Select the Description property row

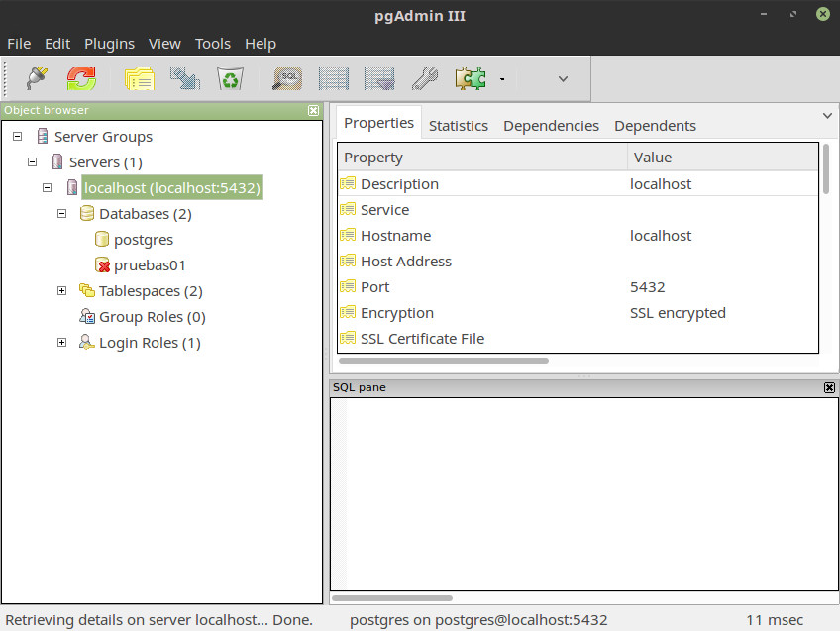pyautogui.click(x=578, y=183)
